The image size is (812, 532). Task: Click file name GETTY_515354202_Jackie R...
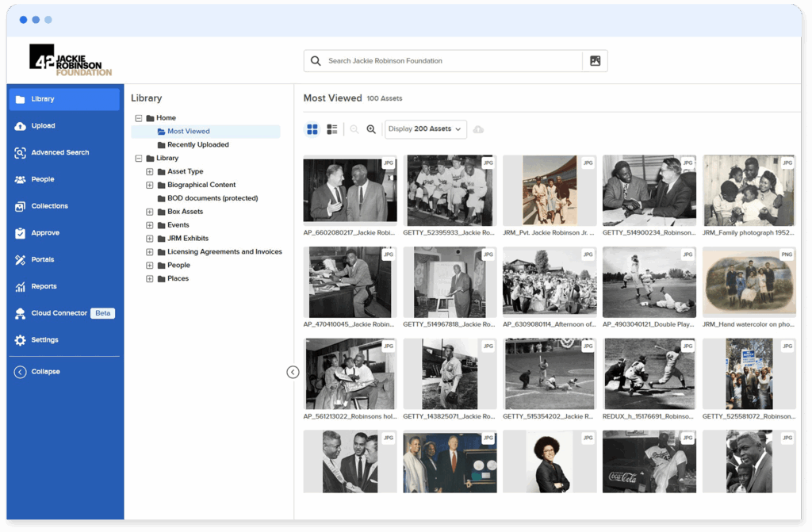[x=549, y=416]
